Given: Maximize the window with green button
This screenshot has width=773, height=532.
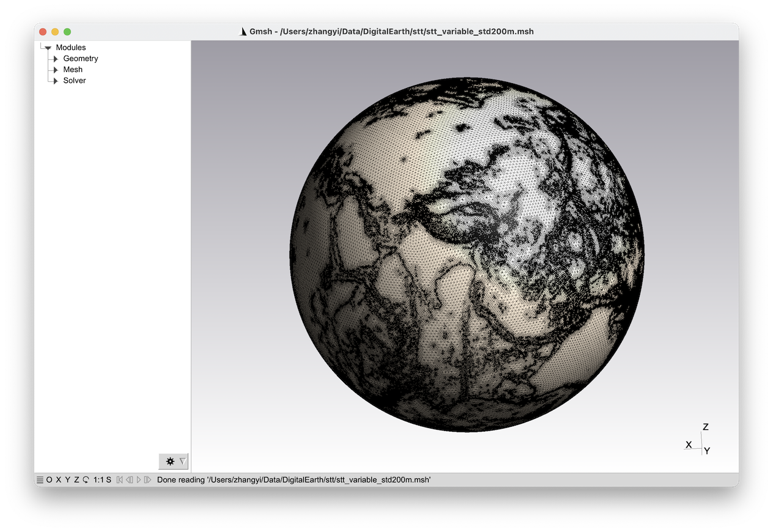Looking at the screenshot, I should pyautogui.click(x=67, y=32).
